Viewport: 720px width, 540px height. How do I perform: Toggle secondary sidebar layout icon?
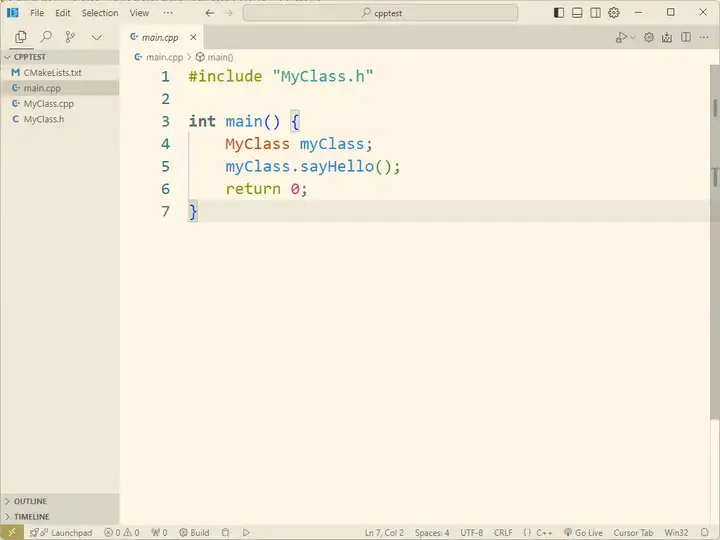coord(596,13)
